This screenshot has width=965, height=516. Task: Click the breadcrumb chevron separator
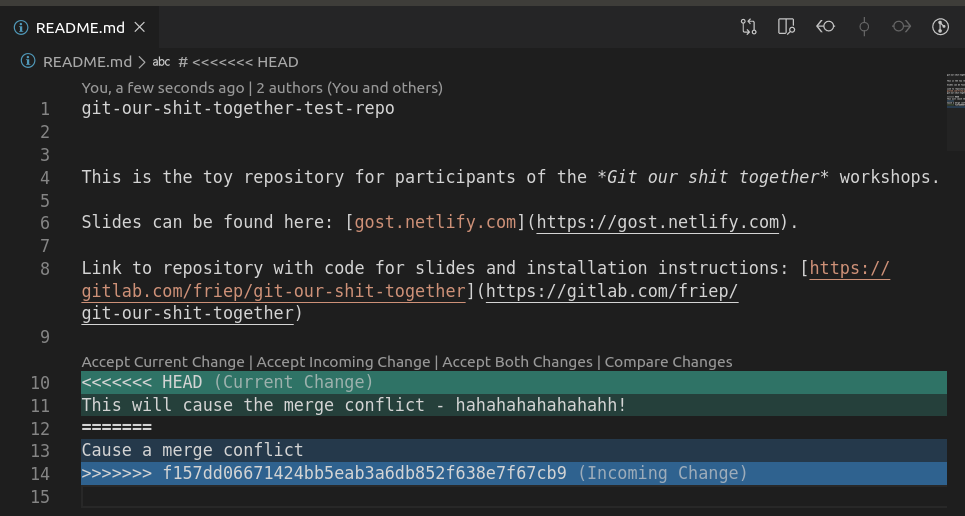pos(141,62)
